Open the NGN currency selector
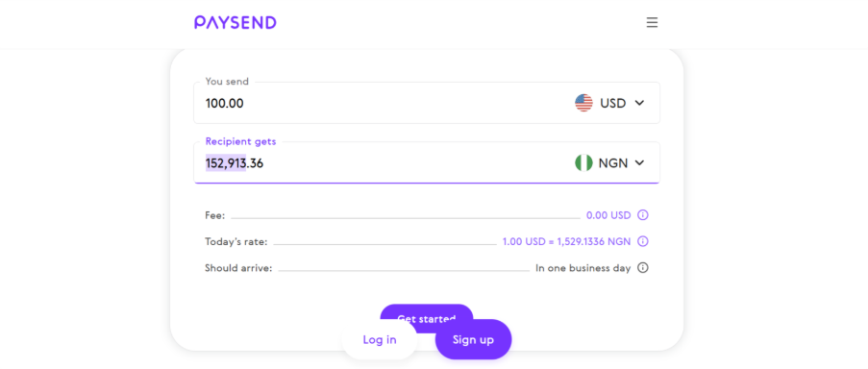 click(609, 163)
